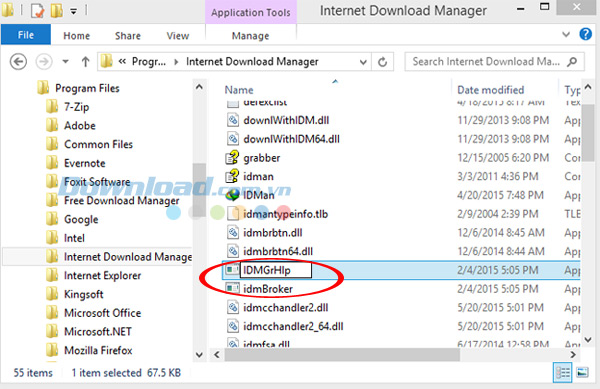
Task: Open the Manage ribbon tab
Action: click(x=251, y=36)
